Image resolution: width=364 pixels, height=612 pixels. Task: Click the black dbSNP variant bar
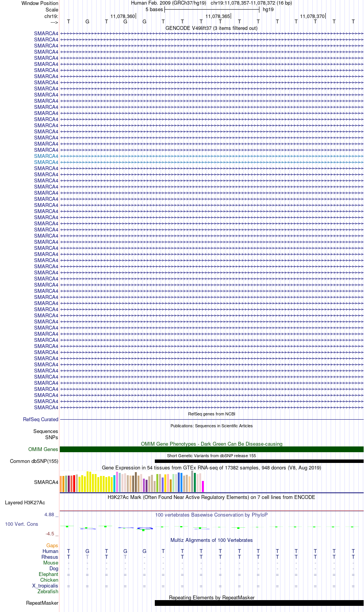coord(259,461)
